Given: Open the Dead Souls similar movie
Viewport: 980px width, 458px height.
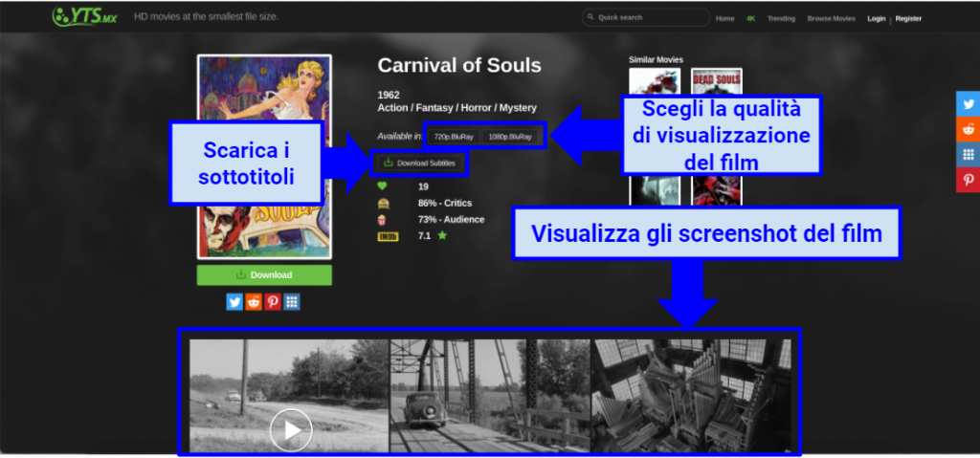Looking at the screenshot, I should pos(716,81).
